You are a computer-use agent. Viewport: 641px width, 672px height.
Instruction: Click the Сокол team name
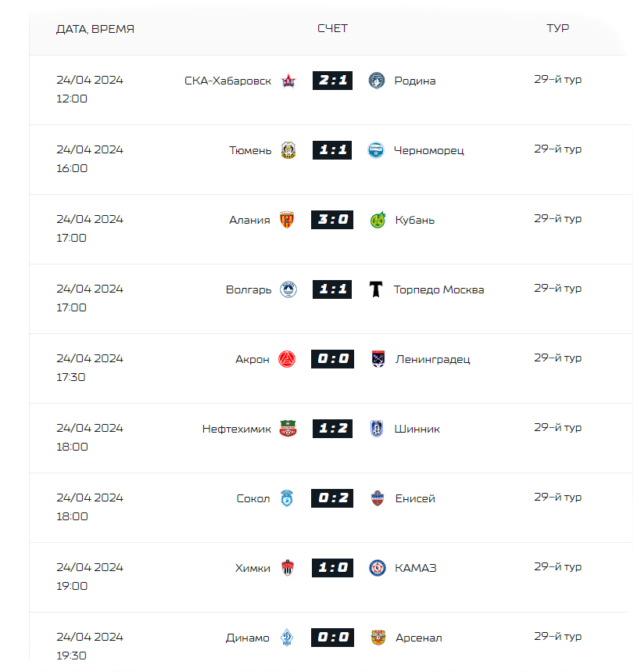point(253,498)
